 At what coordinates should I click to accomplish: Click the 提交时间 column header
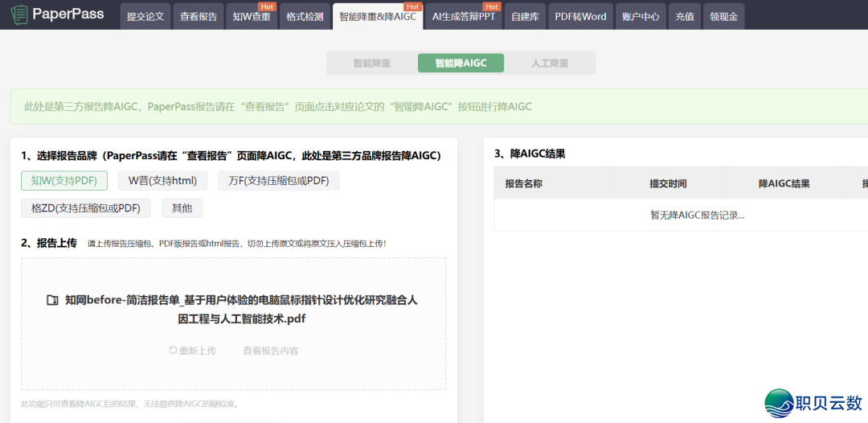[668, 183]
